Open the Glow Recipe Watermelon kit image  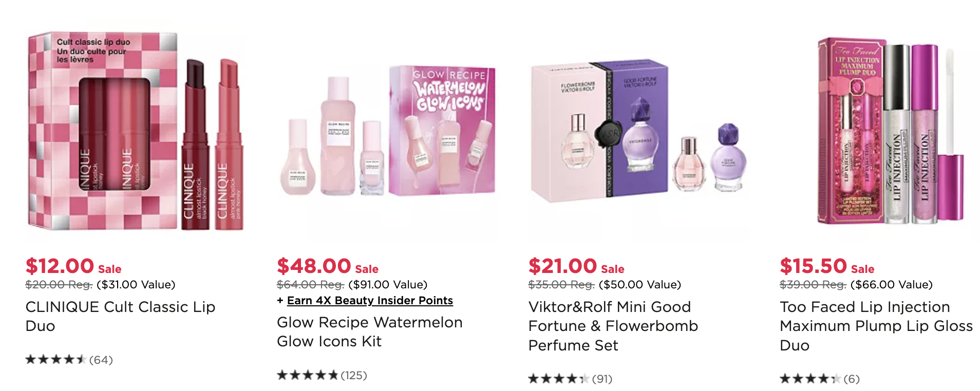pos(387,131)
